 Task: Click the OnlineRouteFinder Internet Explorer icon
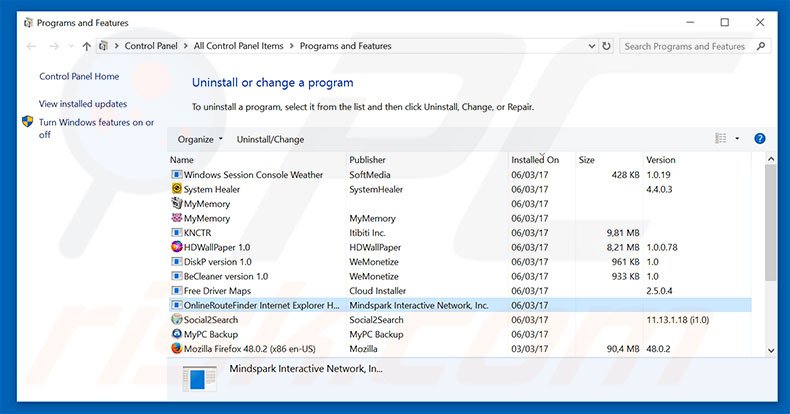click(x=176, y=305)
